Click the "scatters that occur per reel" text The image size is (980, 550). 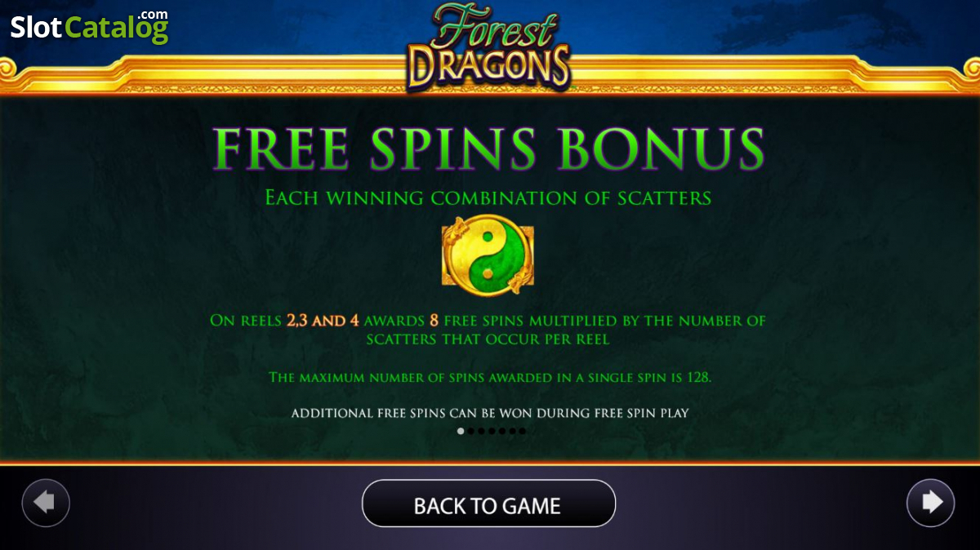point(488,339)
